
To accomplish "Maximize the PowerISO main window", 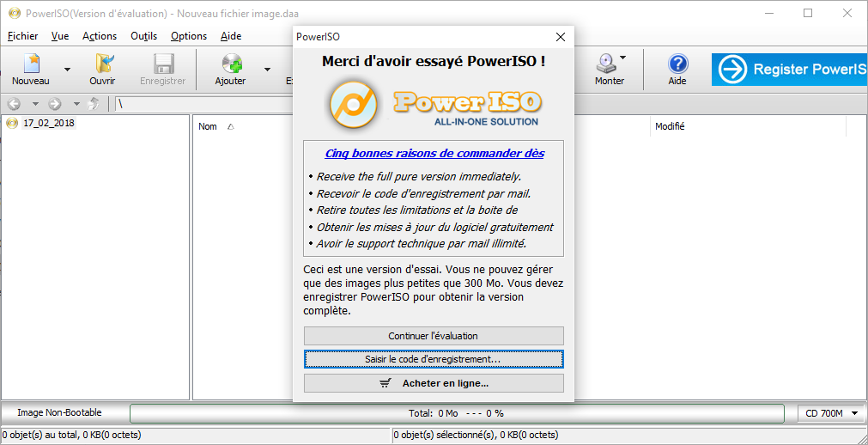I will (x=808, y=13).
